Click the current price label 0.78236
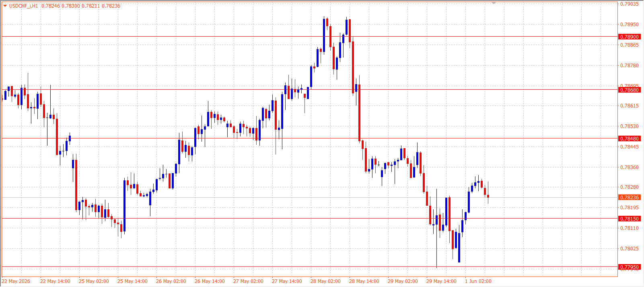 click(x=629, y=198)
